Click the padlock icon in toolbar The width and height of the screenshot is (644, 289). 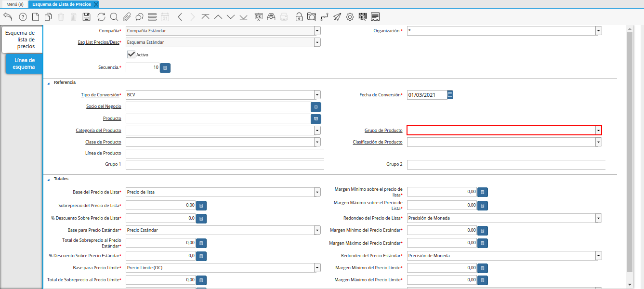point(299,17)
